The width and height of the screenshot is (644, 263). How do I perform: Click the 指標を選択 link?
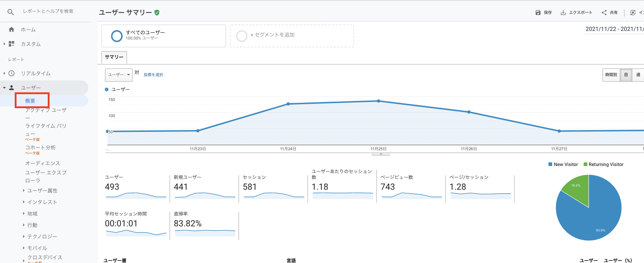pyautogui.click(x=153, y=75)
